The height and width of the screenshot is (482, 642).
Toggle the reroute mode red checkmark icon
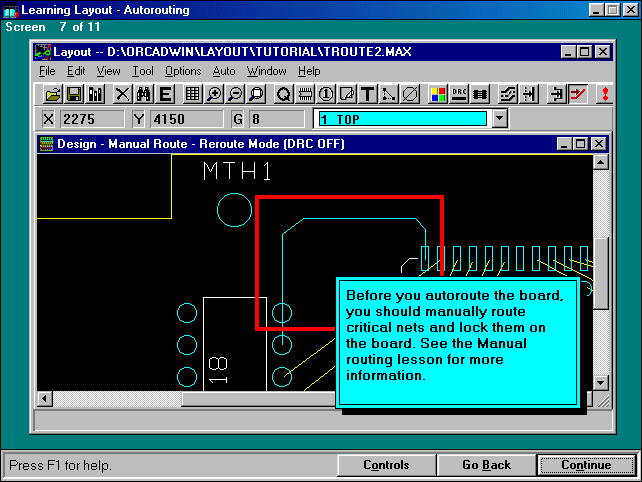[x=578, y=94]
